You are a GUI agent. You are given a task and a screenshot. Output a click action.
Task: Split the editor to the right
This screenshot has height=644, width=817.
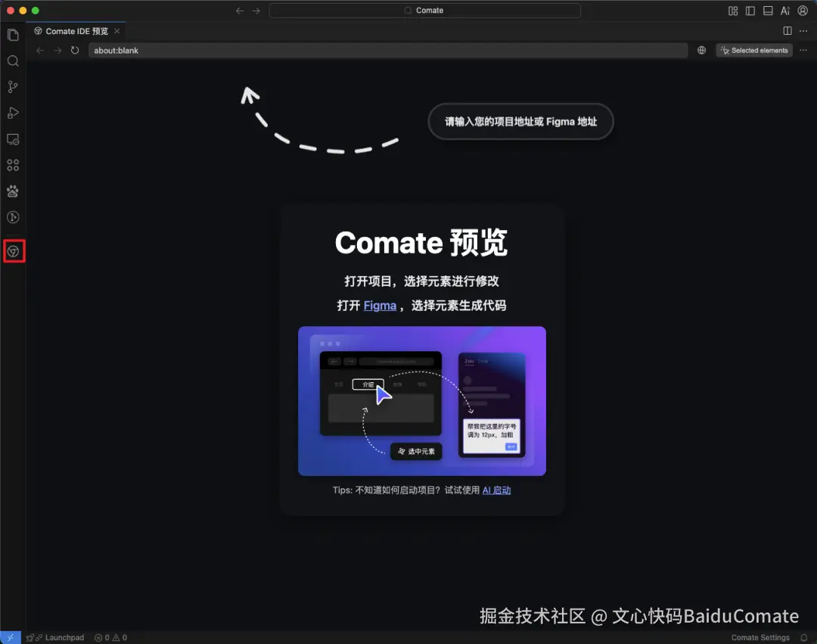pos(787,31)
